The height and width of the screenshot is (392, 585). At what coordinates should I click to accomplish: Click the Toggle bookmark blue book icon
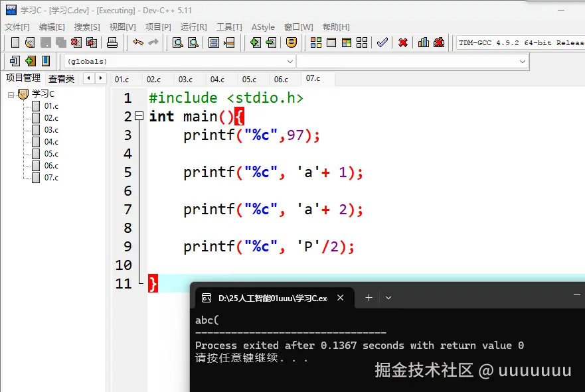(46, 61)
